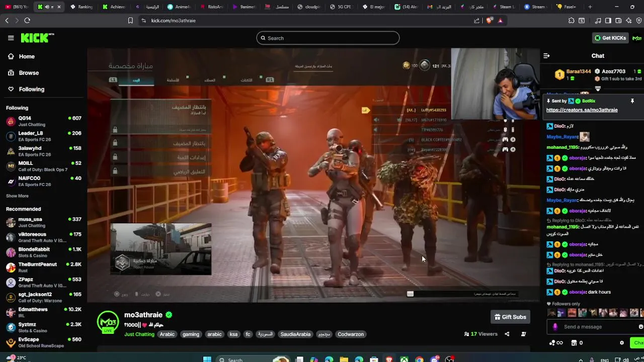The width and height of the screenshot is (644, 362).
Task: Open followed channel QG14
Action: [x=43, y=121]
